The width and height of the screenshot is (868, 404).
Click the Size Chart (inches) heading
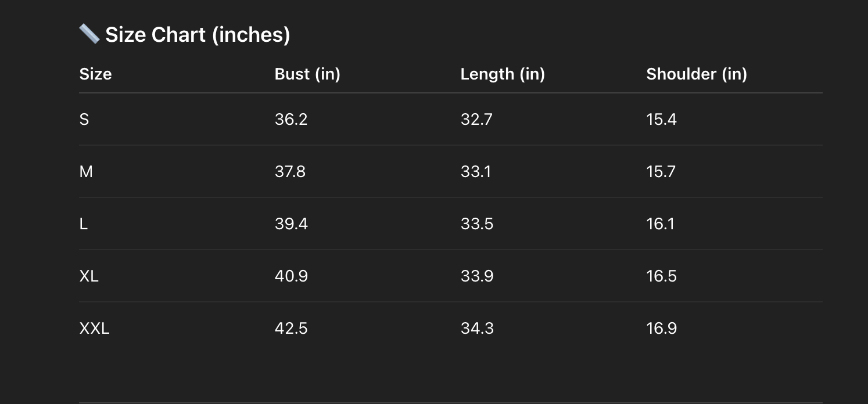click(198, 35)
